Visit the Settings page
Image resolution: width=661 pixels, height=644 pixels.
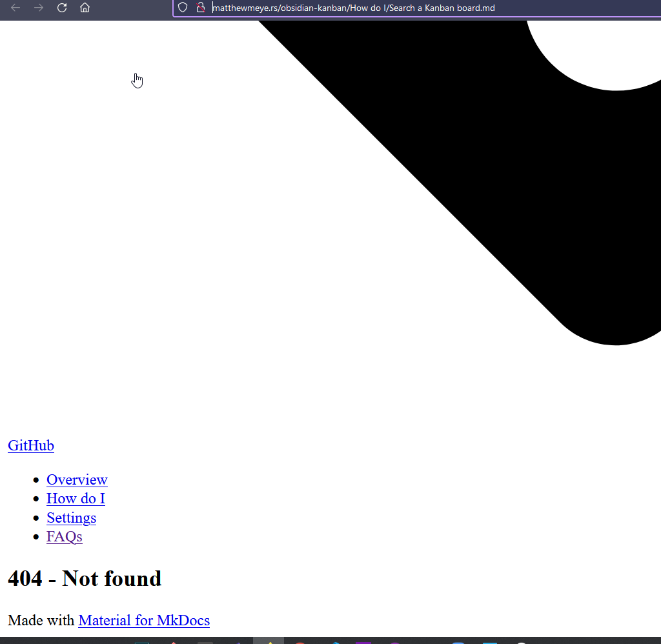[x=71, y=518]
